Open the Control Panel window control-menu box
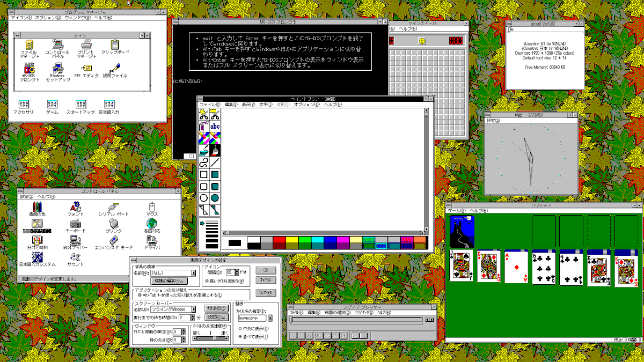 21,190
